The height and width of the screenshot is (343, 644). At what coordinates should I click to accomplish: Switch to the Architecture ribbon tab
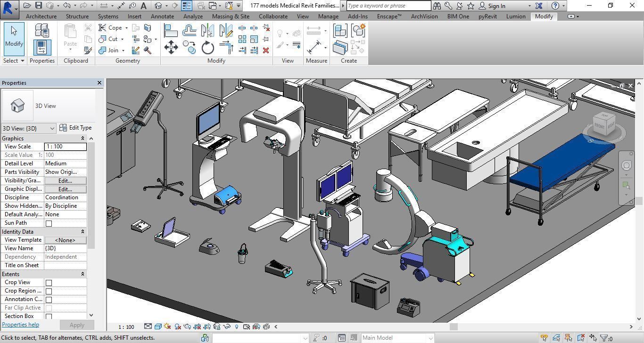pyautogui.click(x=41, y=16)
